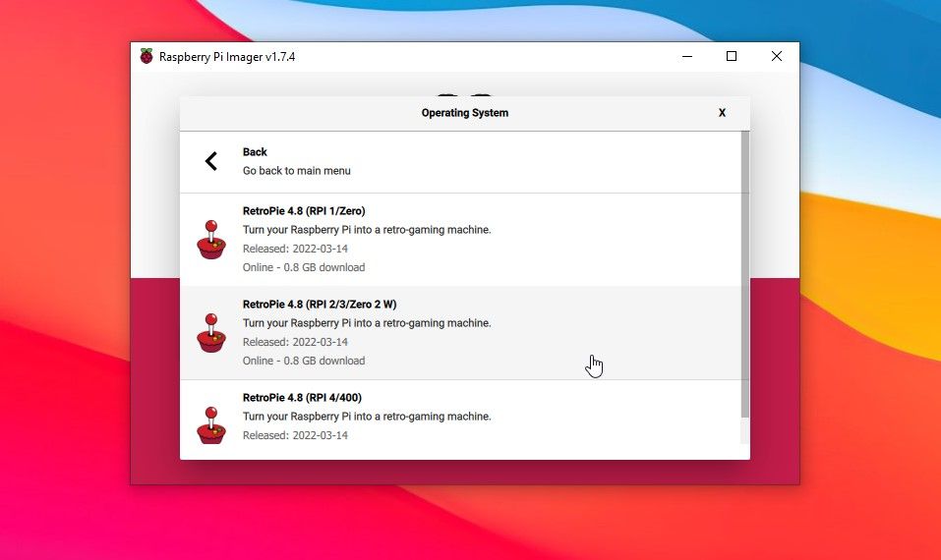Minimize the Raspberry Pi Imager window

click(x=686, y=57)
